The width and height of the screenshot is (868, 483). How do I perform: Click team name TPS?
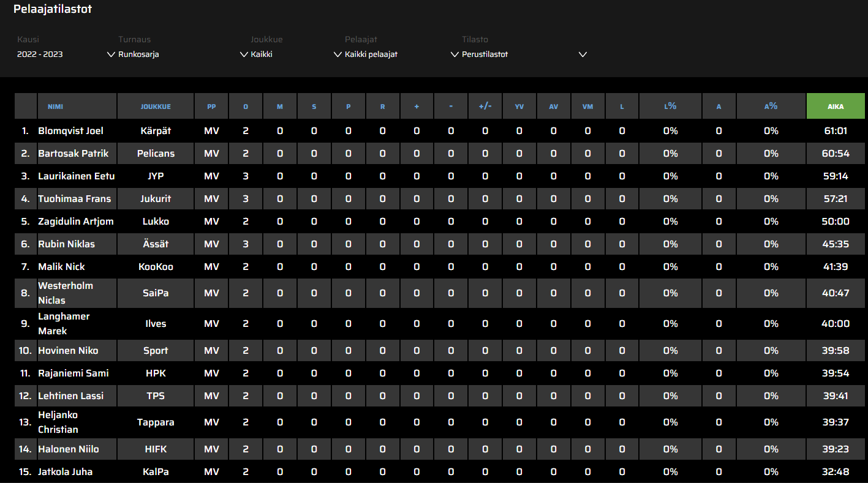[156, 396]
